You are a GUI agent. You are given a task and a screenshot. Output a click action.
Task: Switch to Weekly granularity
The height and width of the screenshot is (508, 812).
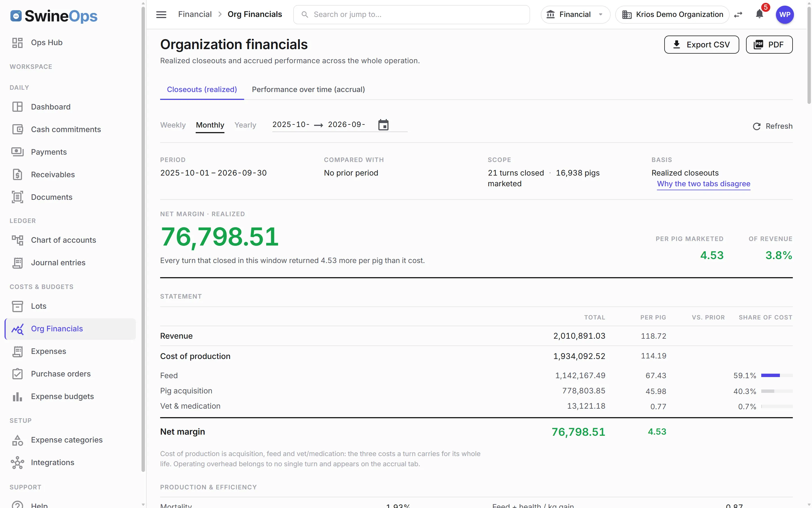(x=173, y=125)
